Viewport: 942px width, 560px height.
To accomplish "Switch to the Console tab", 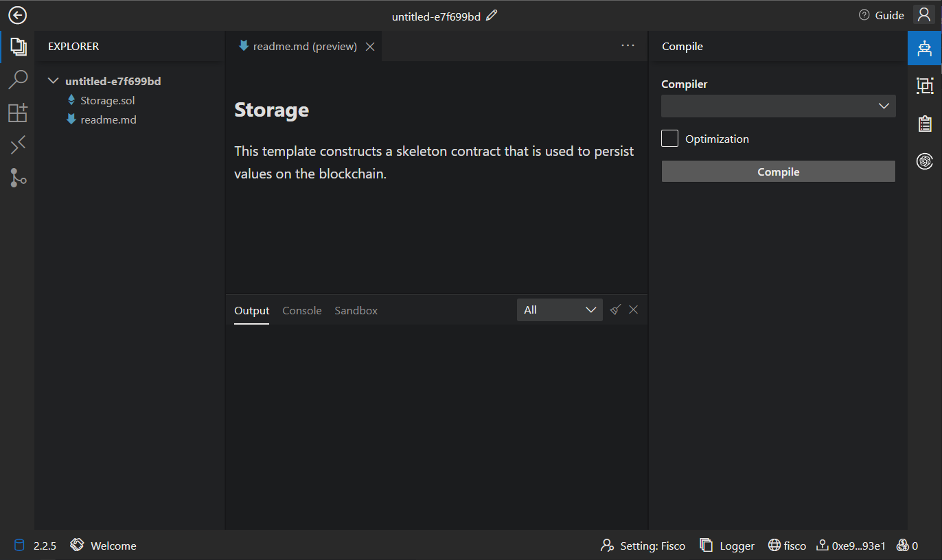I will 302,311.
